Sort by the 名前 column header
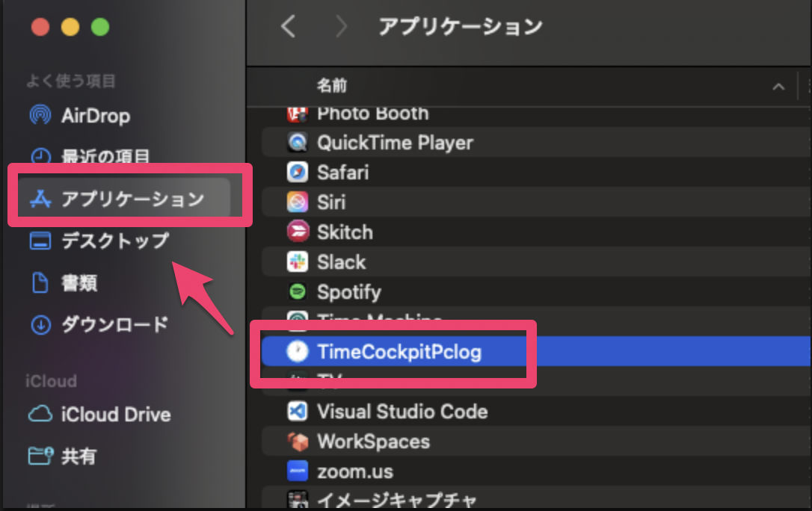Screen dimensions: 812x511 [332, 86]
